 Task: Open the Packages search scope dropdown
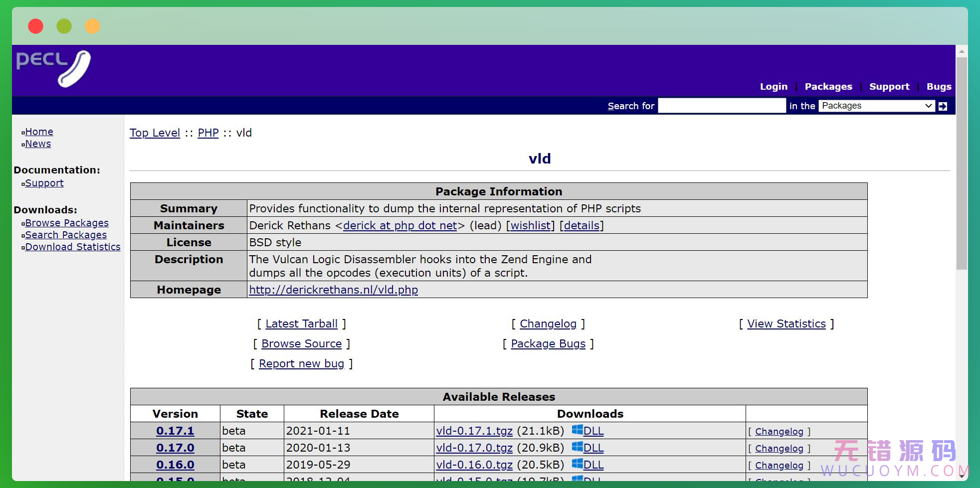876,106
